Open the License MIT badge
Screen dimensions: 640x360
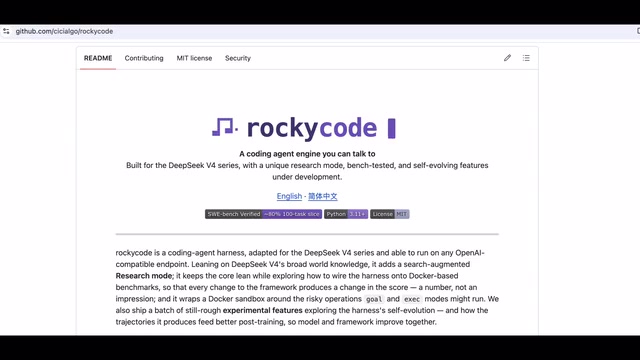point(390,214)
